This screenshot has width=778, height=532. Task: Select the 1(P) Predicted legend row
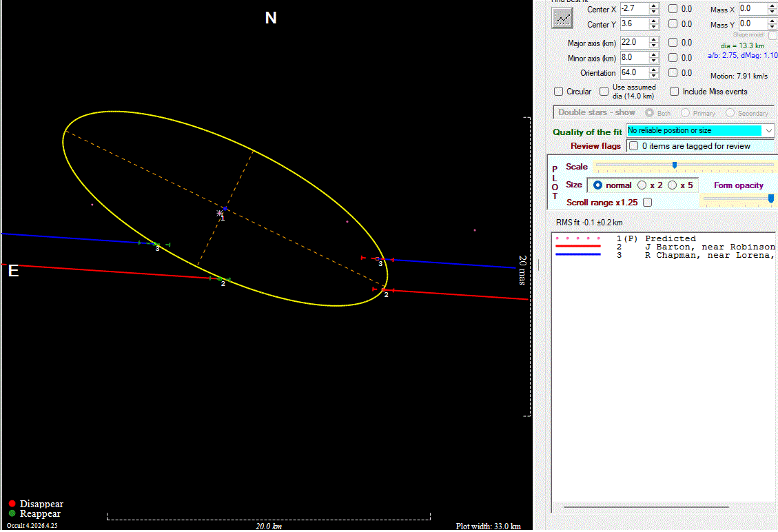(x=664, y=238)
